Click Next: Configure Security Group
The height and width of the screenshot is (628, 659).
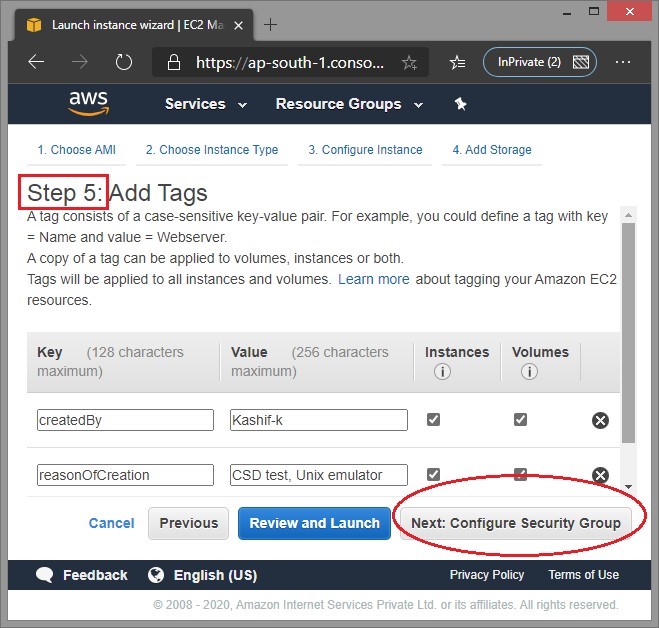click(516, 523)
